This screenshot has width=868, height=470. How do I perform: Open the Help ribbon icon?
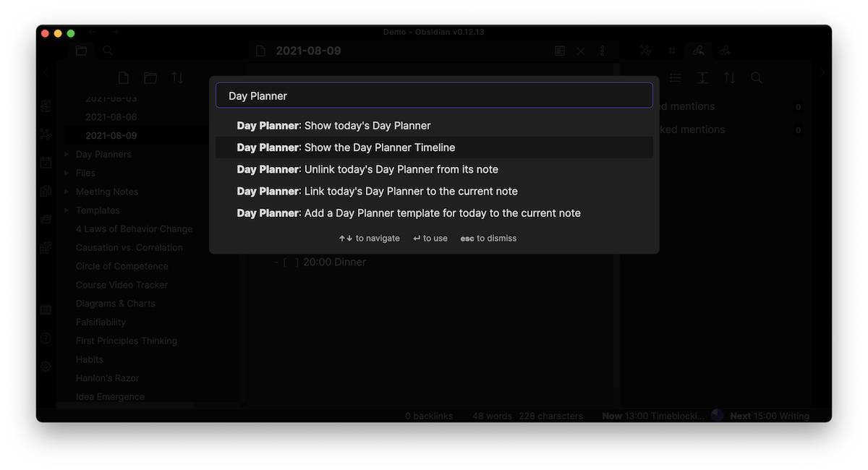pos(46,338)
